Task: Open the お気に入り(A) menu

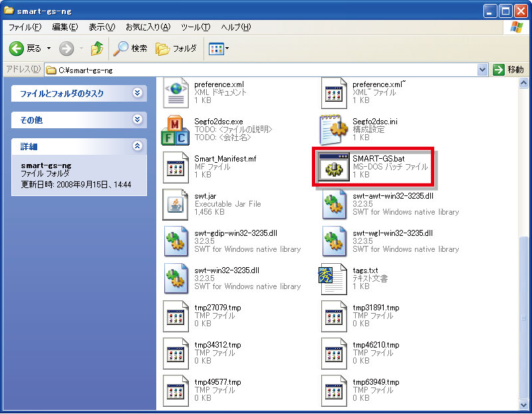Action: 148,27
